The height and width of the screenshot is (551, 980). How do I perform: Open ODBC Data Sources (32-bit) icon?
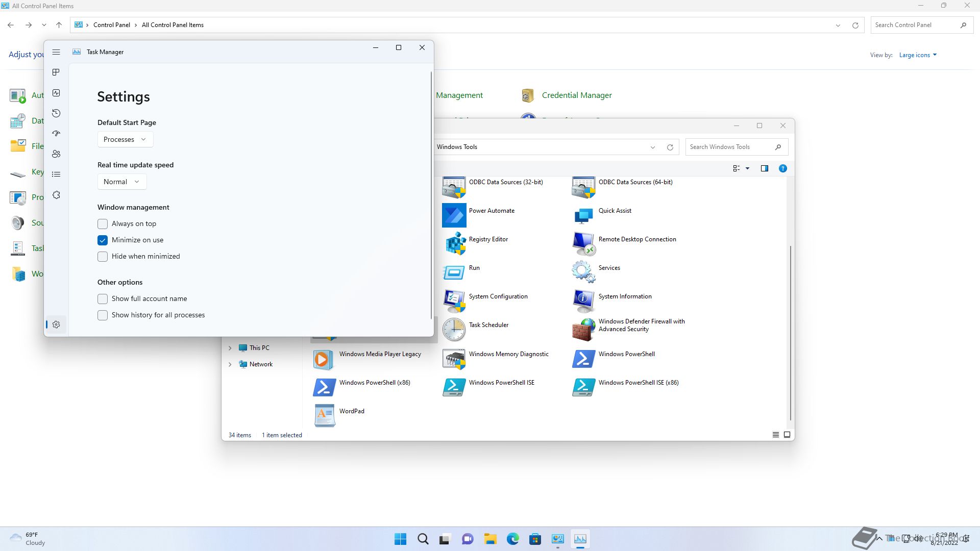[454, 187]
